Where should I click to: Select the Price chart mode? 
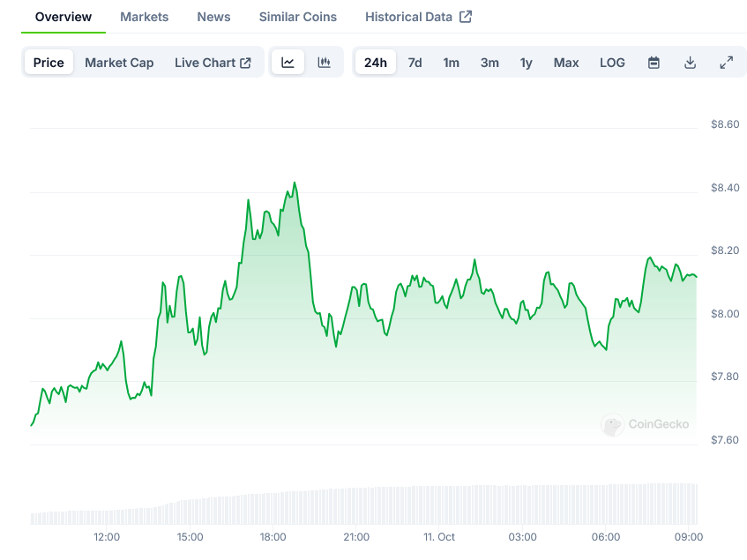(49, 63)
